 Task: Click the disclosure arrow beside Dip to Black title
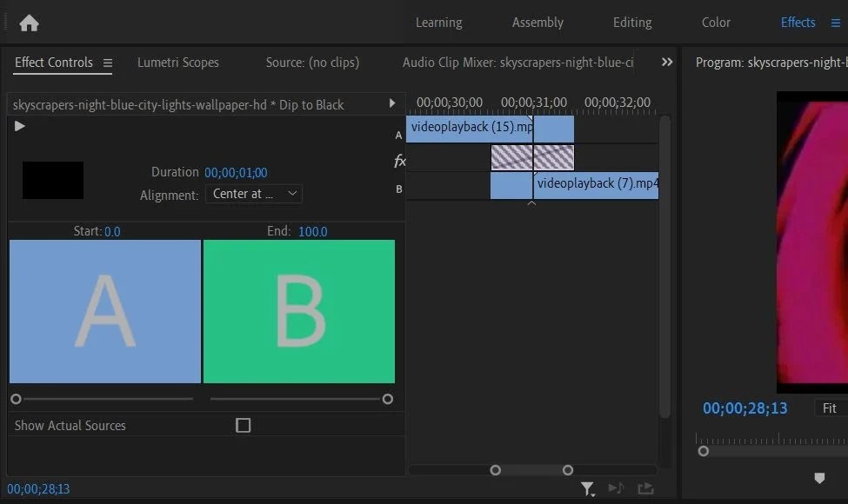(391, 103)
